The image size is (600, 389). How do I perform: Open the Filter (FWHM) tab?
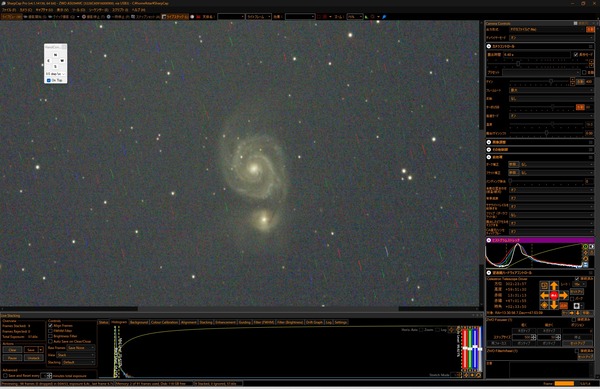pos(264,322)
